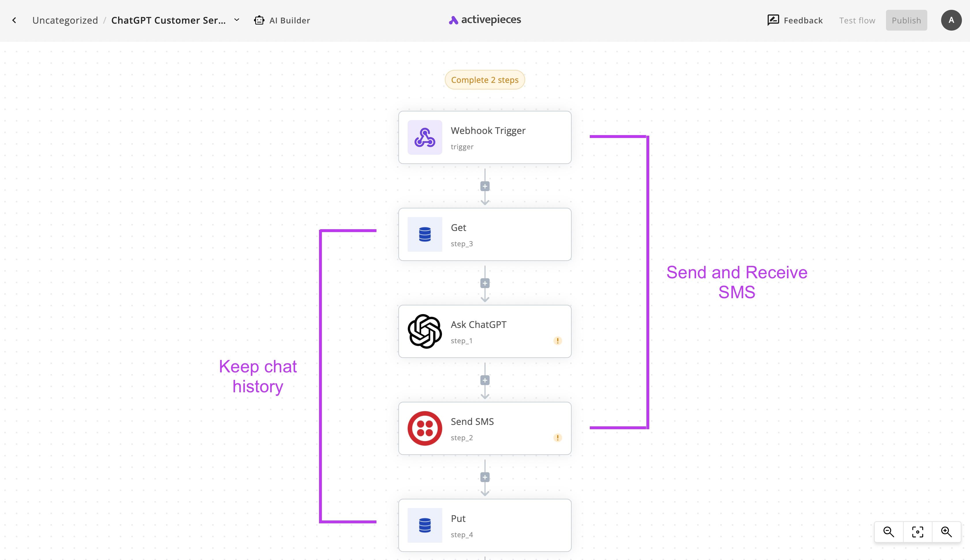The height and width of the screenshot is (560, 970).
Task: Click the activepieces logo
Action: 485,20
